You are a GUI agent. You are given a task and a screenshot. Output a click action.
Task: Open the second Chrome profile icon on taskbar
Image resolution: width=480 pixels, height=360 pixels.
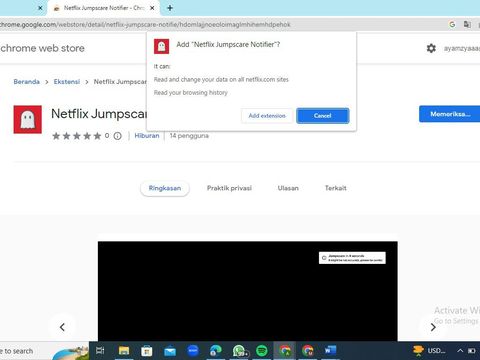pyautogui.click(x=308, y=351)
